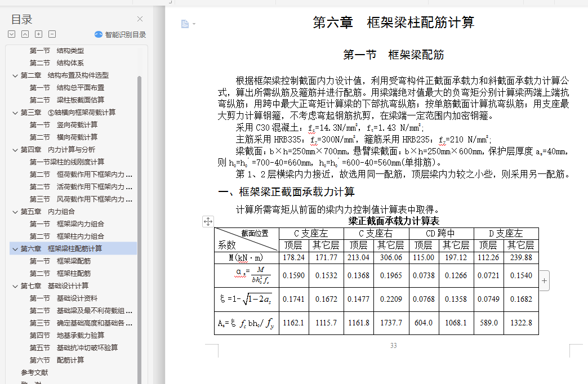Select 第三章 ⑤轴横向框架荷载计算 heading
The image size is (588, 384).
click(68, 113)
